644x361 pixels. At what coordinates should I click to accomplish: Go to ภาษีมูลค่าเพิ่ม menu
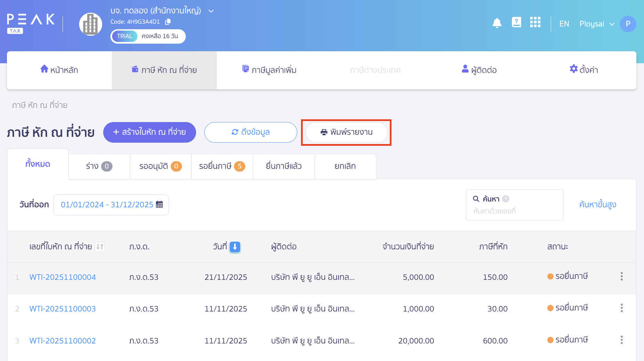[x=269, y=70]
